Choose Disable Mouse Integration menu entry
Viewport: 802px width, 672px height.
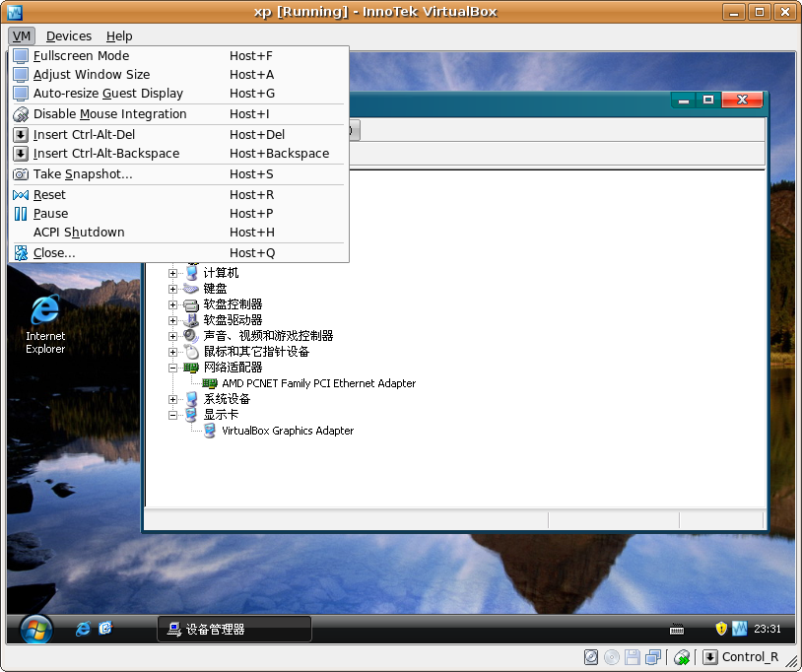click(x=178, y=114)
